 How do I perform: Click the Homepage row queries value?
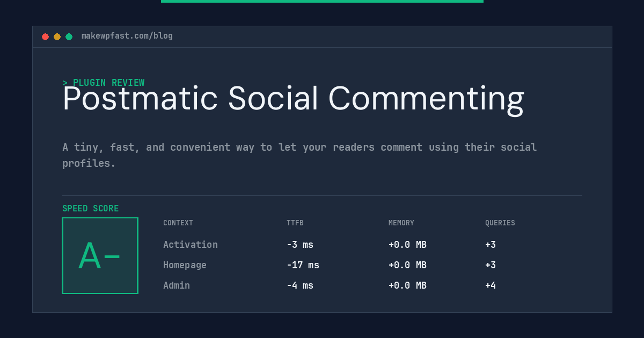pyautogui.click(x=491, y=265)
